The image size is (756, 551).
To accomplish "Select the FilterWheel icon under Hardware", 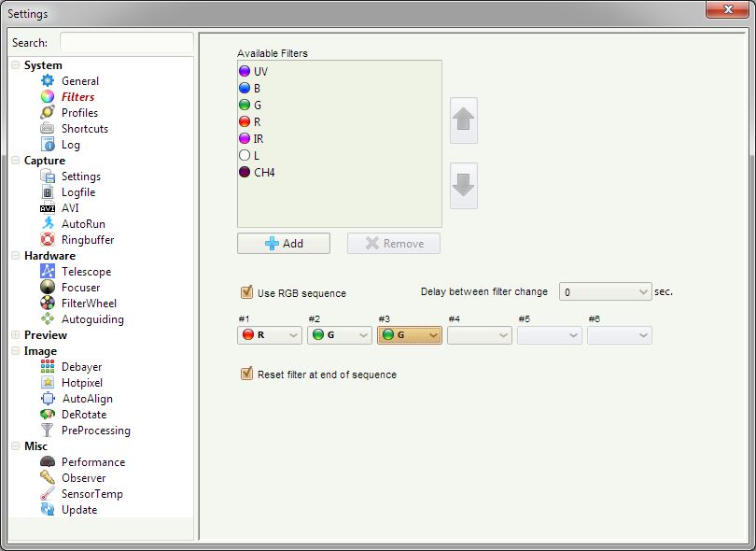I will tap(48, 304).
